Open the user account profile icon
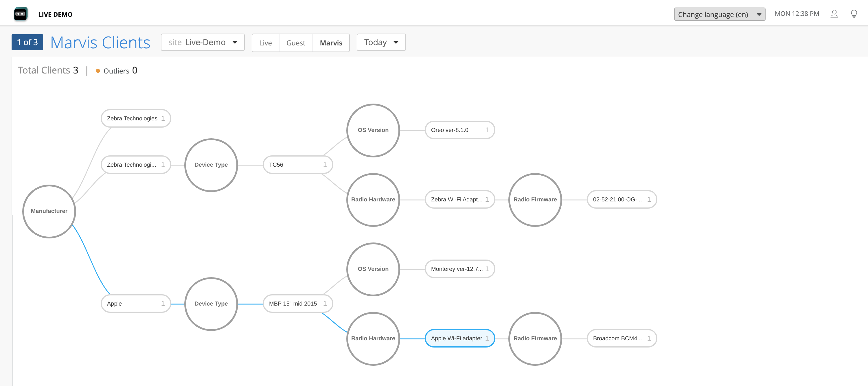The height and width of the screenshot is (386, 868). click(x=834, y=14)
